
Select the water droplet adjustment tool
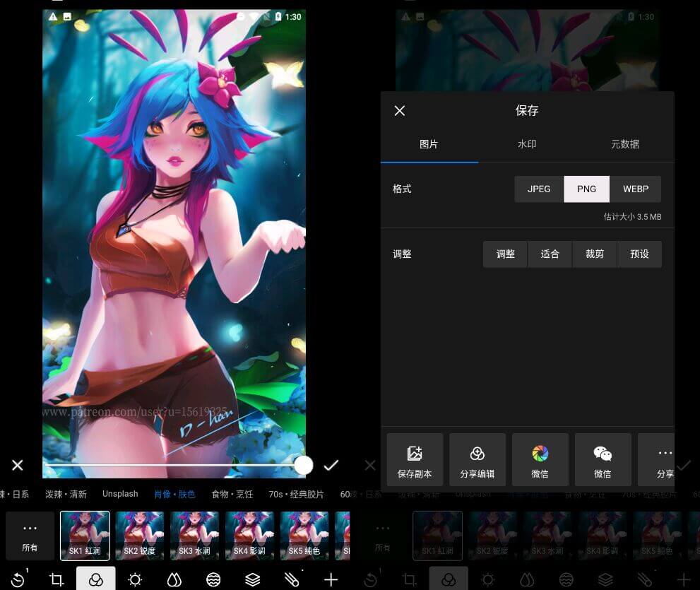click(x=174, y=579)
